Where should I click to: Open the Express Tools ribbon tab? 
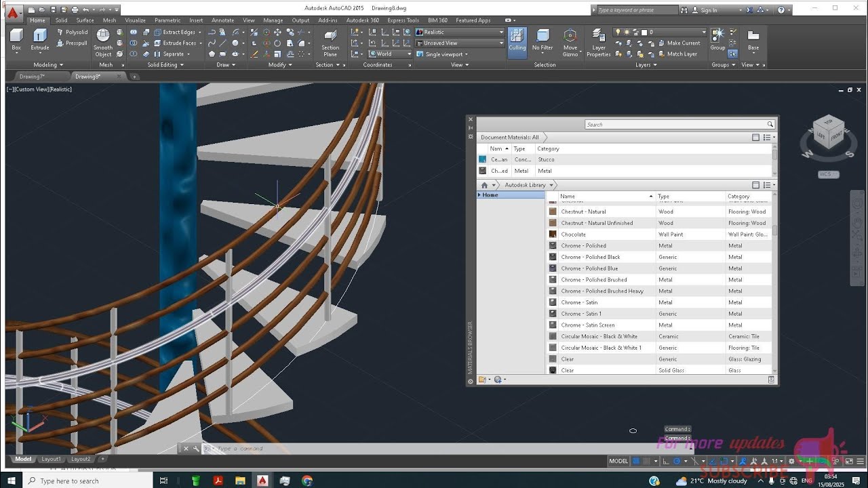click(x=403, y=20)
